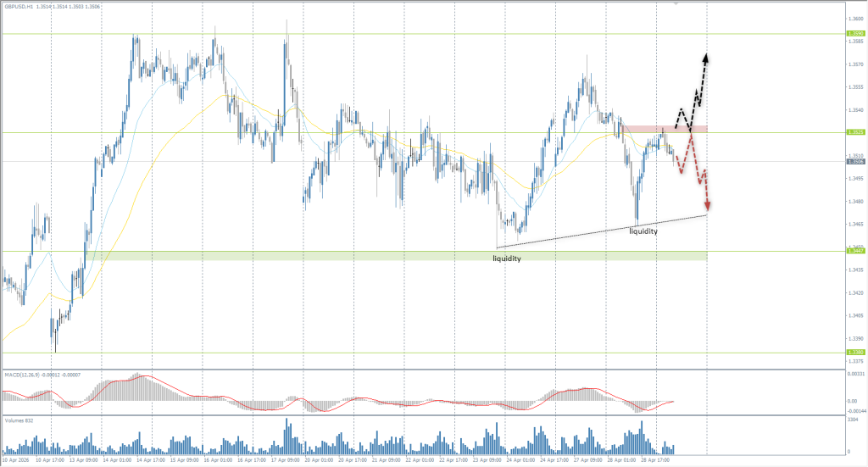
Task: Select the red downward arrowhead of bearish projection
Action: tap(708, 206)
